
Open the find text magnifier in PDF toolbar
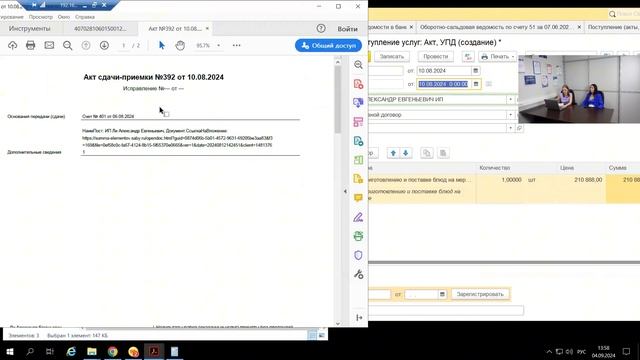click(67, 45)
